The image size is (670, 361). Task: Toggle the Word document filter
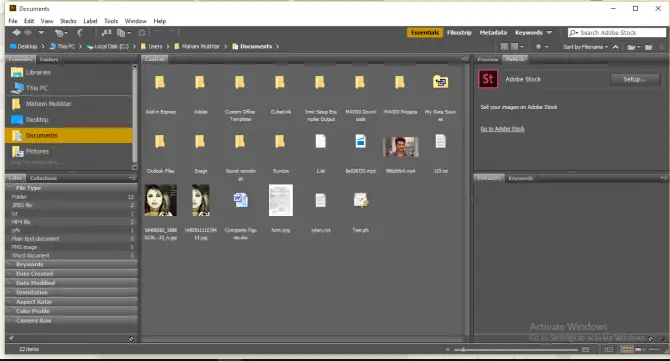click(72, 255)
